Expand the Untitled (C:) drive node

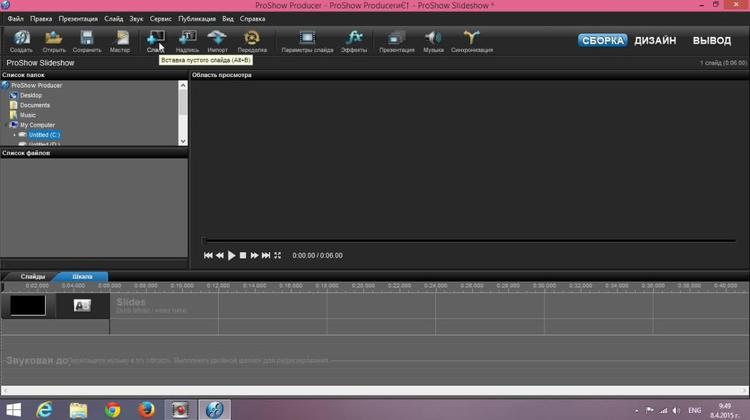[14, 135]
